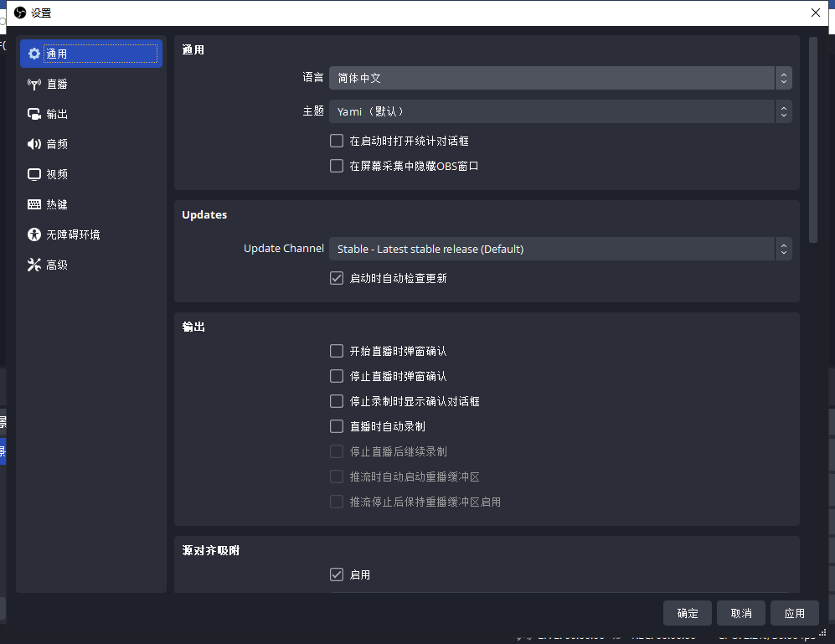The image size is (835, 644).
Task: Click the 视频 monitor icon
Action: click(x=34, y=174)
